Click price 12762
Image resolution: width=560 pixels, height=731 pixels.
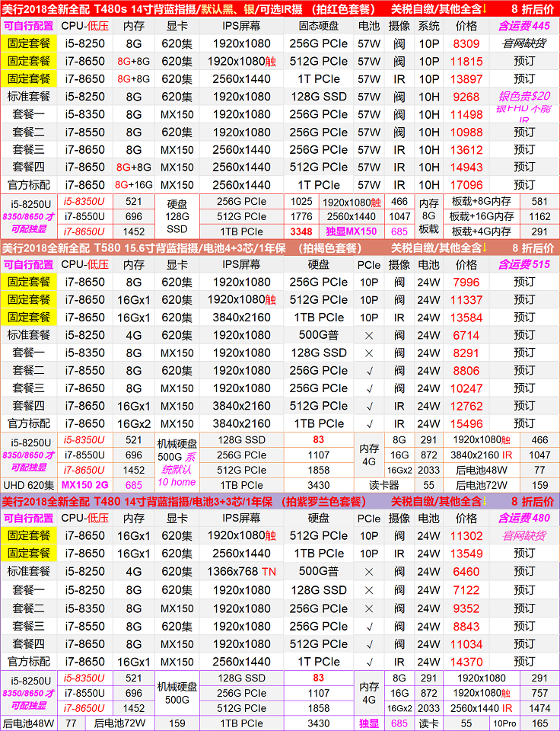click(466, 406)
